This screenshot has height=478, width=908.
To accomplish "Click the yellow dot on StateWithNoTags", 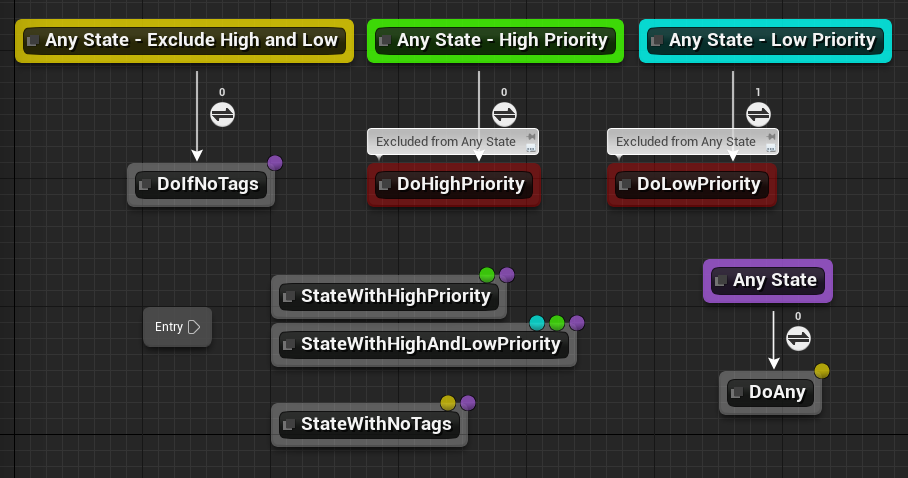I will (x=448, y=403).
